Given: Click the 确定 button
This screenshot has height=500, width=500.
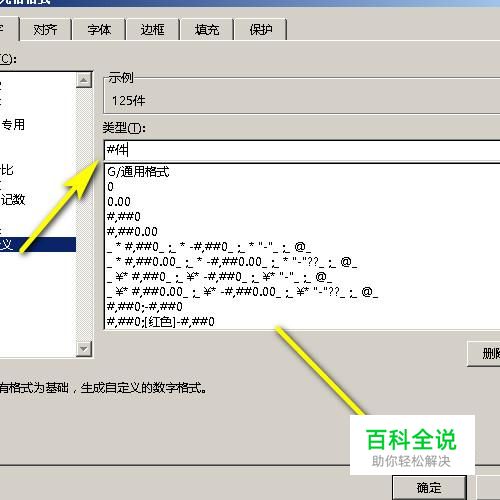Looking at the screenshot, I should [429, 488].
